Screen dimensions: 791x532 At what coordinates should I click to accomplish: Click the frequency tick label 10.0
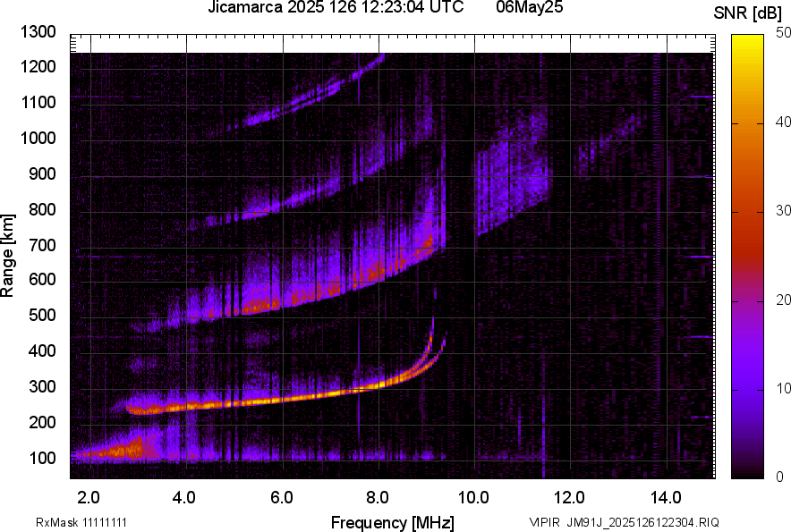pyautogui.click(x=473, y=498)
